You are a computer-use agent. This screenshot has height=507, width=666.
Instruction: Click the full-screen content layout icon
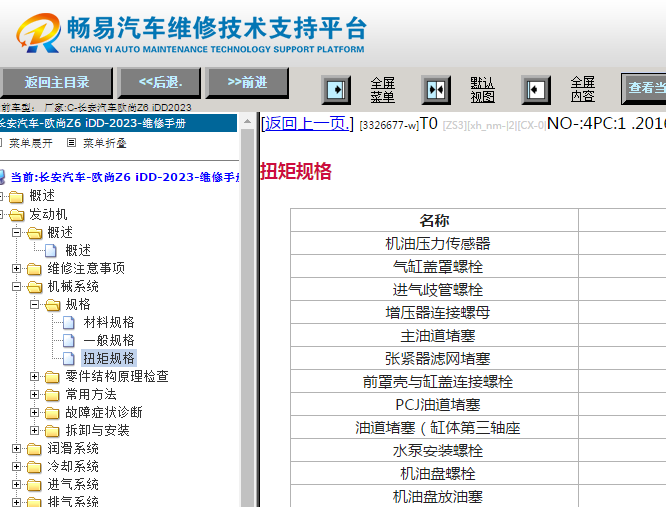pos(536,90)
